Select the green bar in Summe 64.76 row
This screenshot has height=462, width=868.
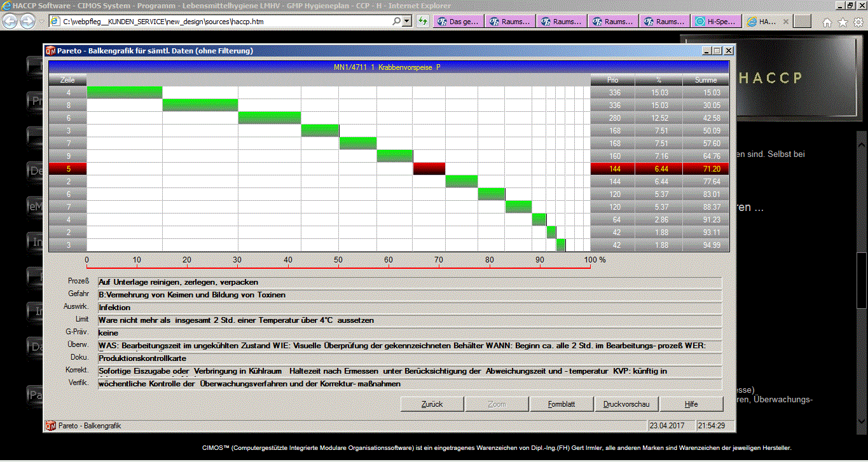pyautogui.click(x=395, y=156)
